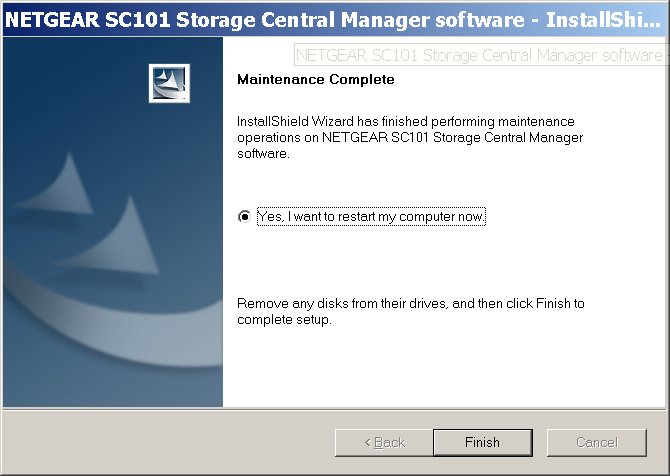Click the 'Yes, I want to restart' label
Screen dimensions: 670x476
(x=371, y=217)
